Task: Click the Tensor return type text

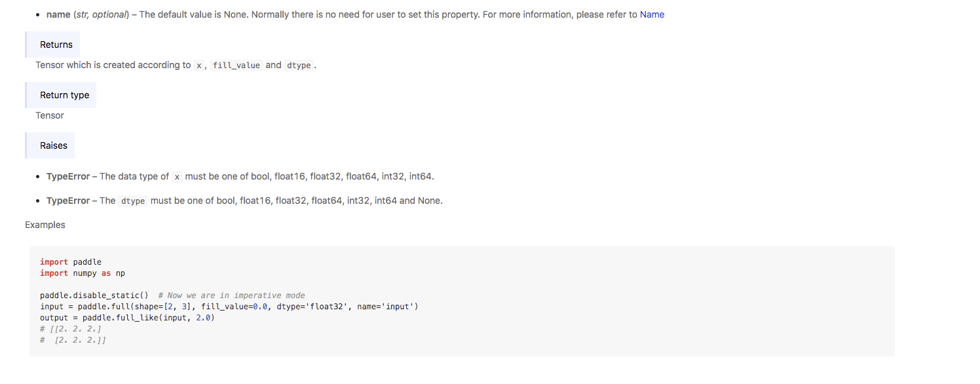Action: pyautogui.click(x=50, y=115)
